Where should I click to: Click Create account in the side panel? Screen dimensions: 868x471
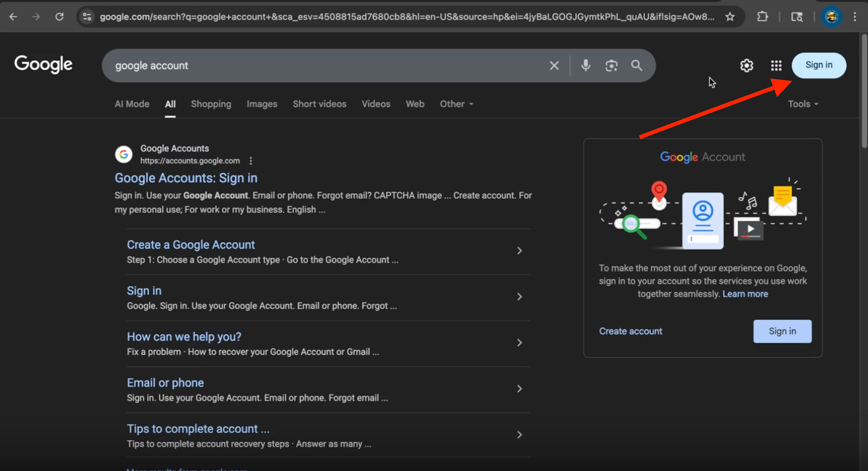coord(630,331)
